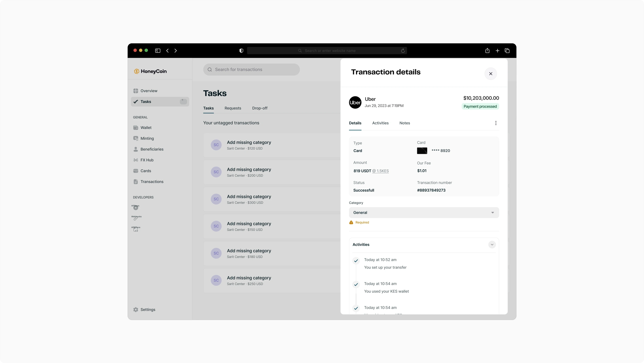This screenshot has height=363, width=644.
Task: Click the 1.5KES exchange rate link
Action: (380, 171)
